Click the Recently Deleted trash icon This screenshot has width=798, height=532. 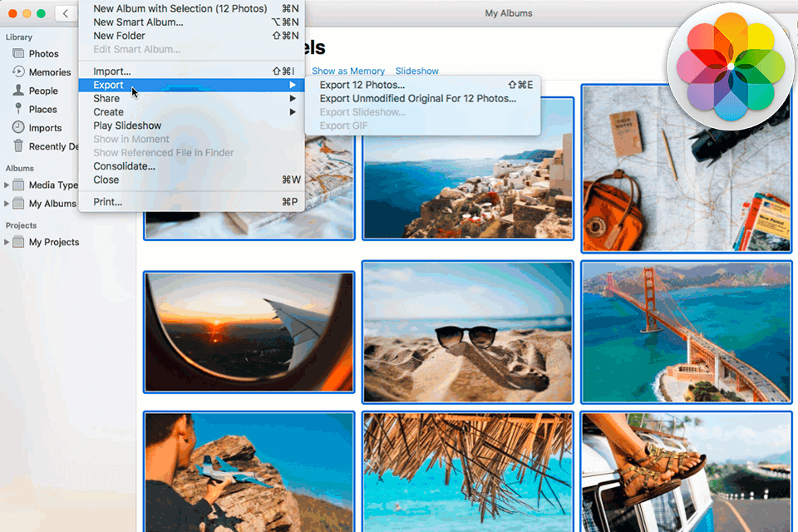coord(18,145)
